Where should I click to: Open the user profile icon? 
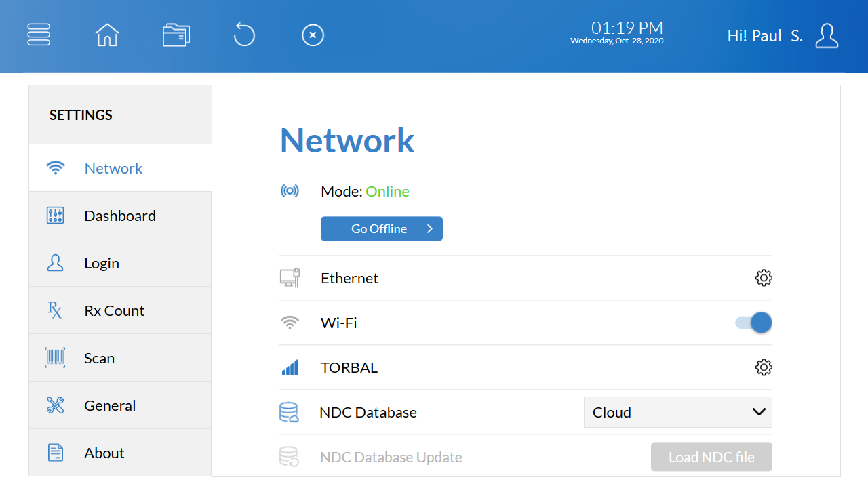point(827,36)
